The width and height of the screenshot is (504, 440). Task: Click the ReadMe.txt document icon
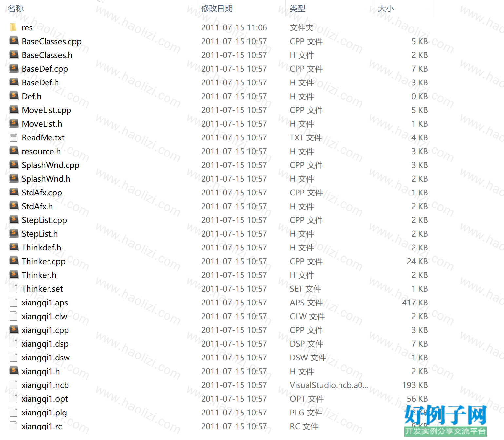pos(13,137)
